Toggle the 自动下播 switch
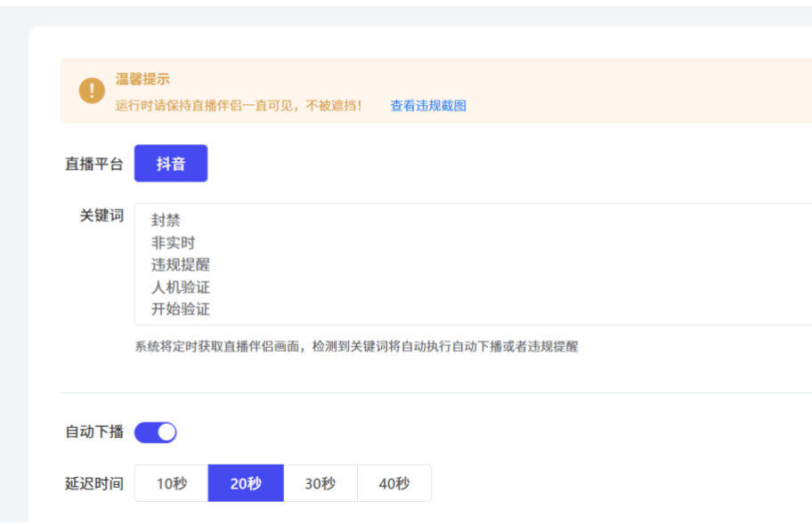Viewport: 812px width, 525px height. pos(155,432)
